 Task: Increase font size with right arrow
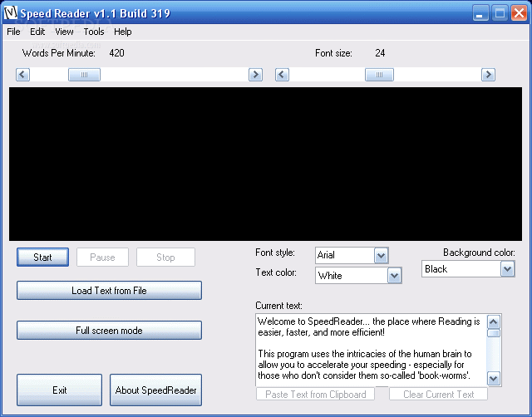coord(488,75)
